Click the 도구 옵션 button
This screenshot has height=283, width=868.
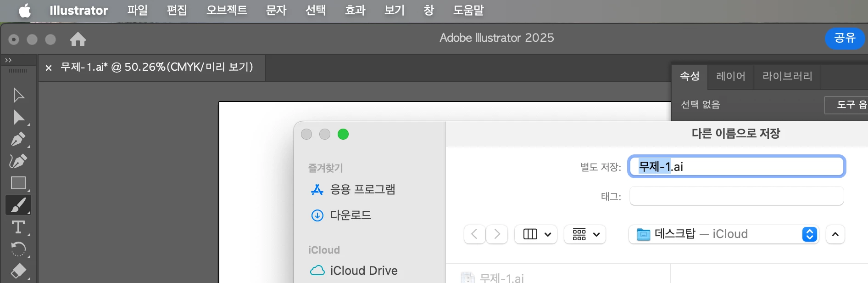pos(847,105)
